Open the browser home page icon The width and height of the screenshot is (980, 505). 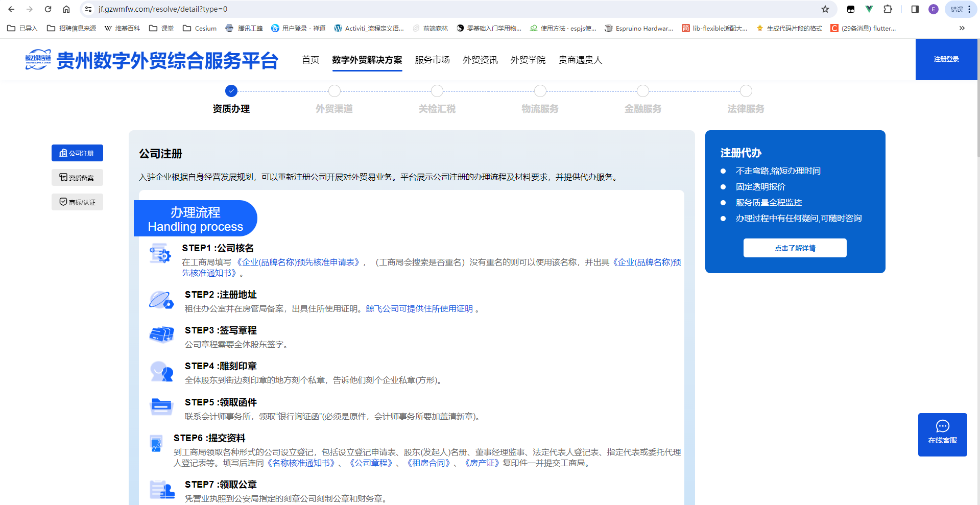[x=66, y=9]
